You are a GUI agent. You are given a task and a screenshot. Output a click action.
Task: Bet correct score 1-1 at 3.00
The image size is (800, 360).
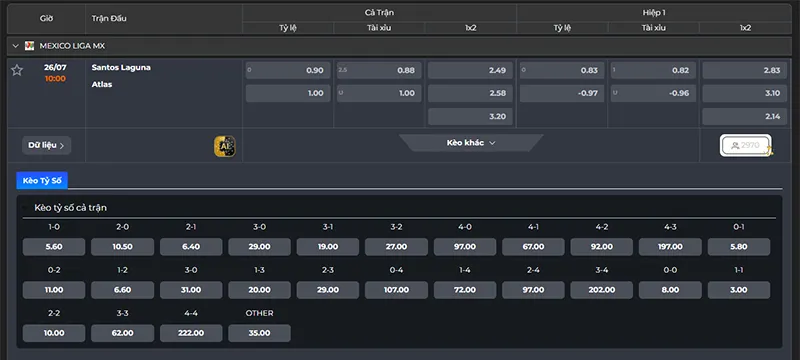pos(739,290)
